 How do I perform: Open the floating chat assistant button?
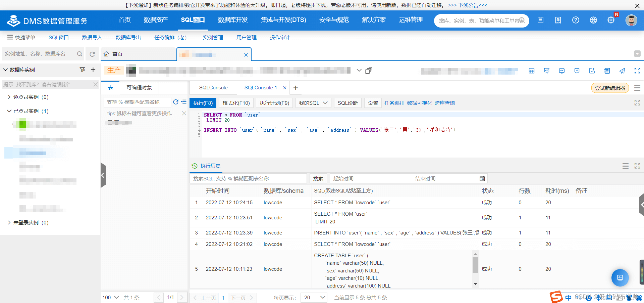tap(620, 278)
